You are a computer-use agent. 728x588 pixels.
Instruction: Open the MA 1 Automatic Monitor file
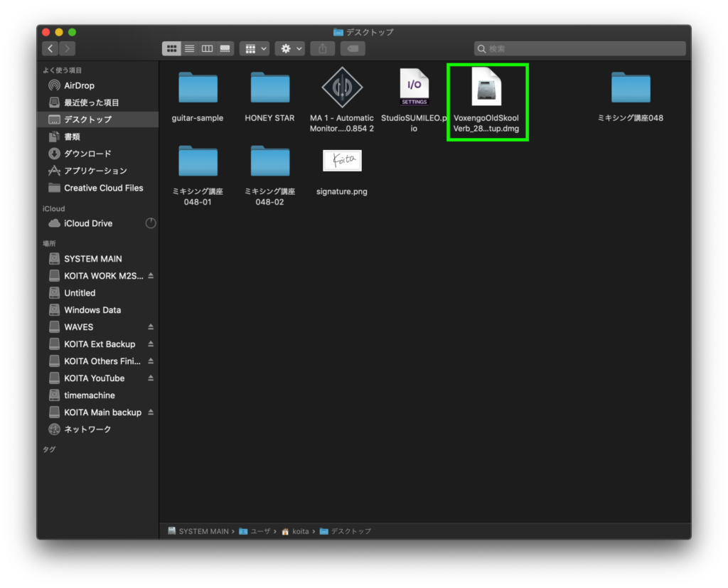pyautogui.click(x=342, y=88)
